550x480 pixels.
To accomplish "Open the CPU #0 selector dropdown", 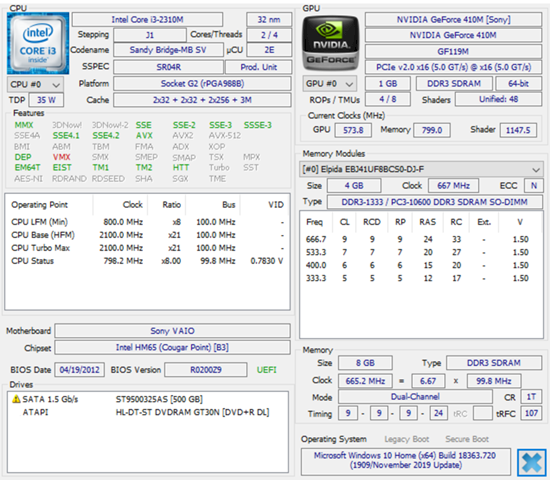I will point(35,85).
